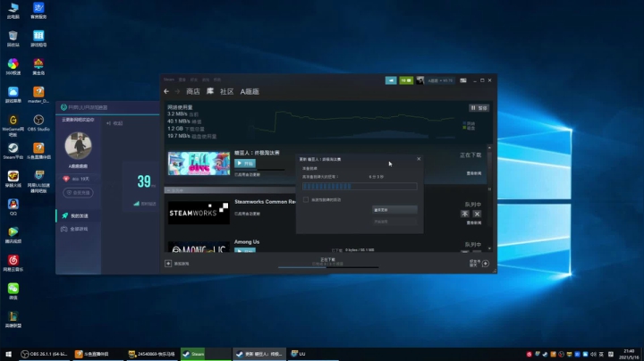644x361 pixels.
Task: Select 全部游戏 in the UU accelerator sidebar
Action: pos(79,229)
